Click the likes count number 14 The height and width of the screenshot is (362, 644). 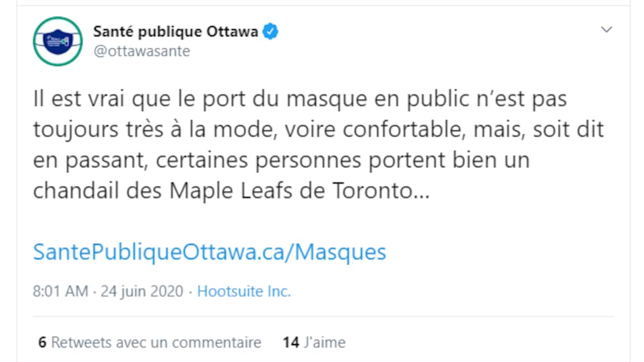click(x=291, y=342)
